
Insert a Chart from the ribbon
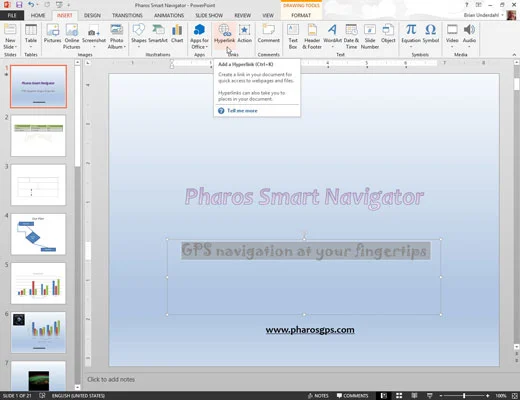[177, 33]
